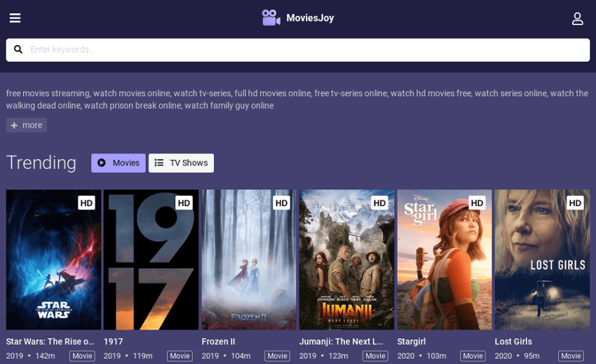Open the Jumanji poster thumbnail

346,259
